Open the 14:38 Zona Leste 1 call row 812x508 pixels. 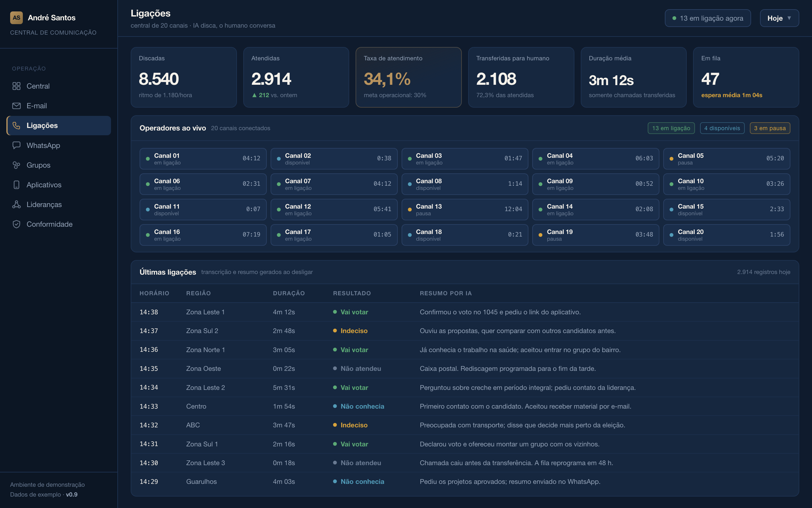[465, 312]
